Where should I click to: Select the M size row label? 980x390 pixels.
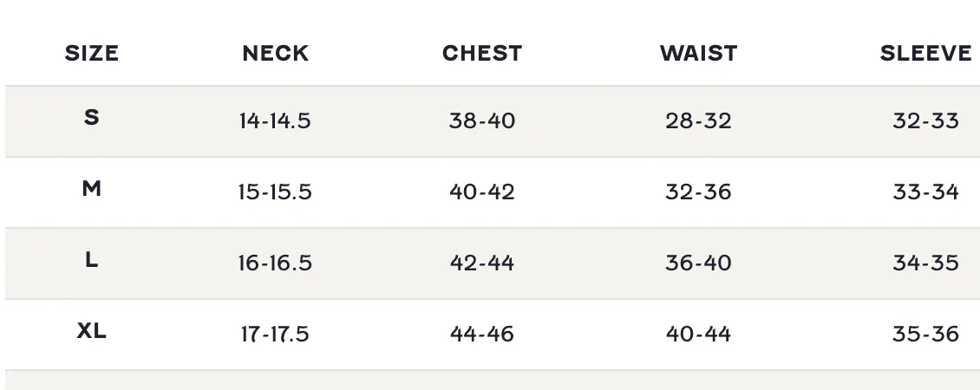[x=91, y=188]
